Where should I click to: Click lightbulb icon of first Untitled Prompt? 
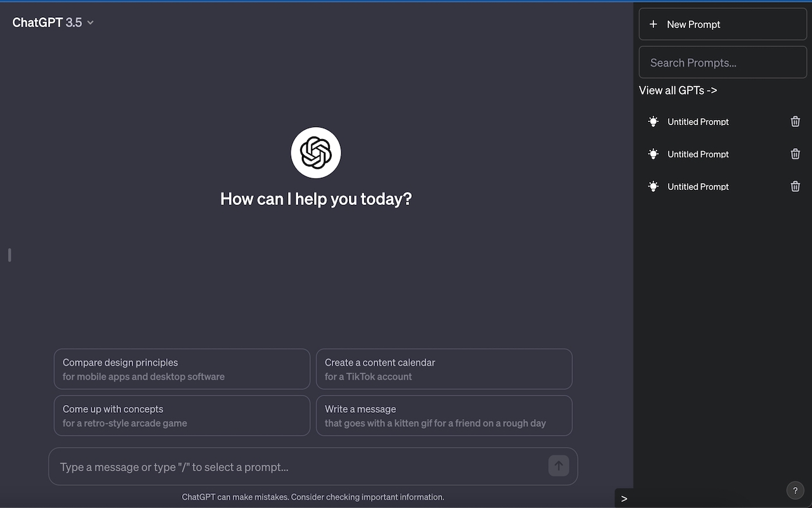(653, 121)
